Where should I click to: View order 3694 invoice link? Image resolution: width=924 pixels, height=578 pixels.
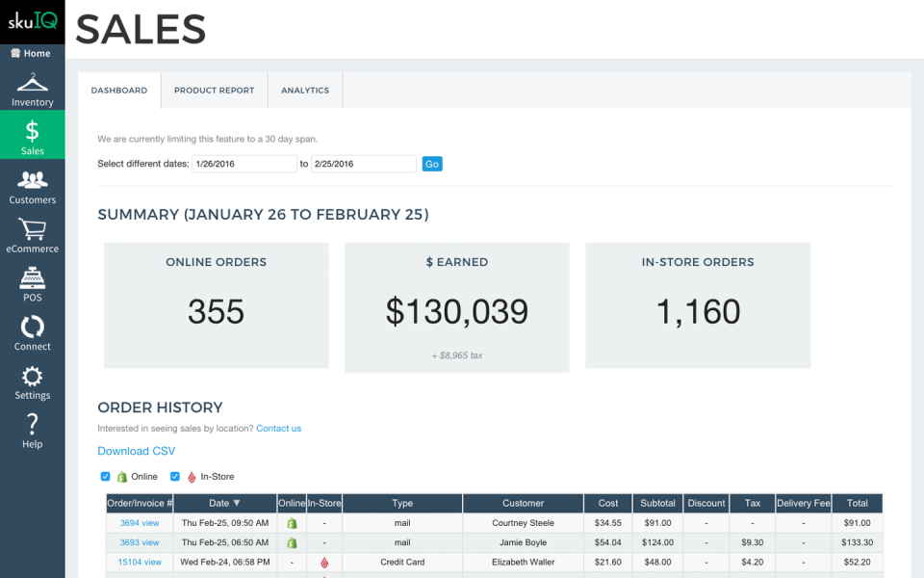[140, 523]
